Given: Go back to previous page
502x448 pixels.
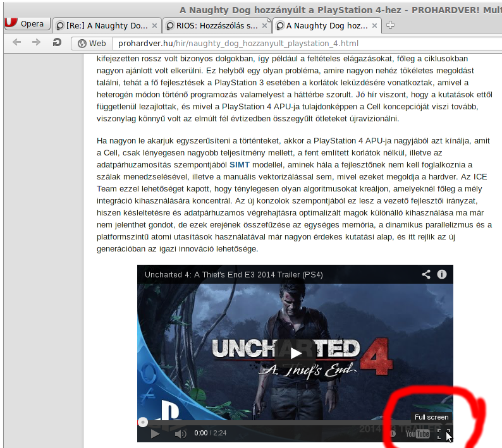Looking at the screenshot, I should 16,42.
